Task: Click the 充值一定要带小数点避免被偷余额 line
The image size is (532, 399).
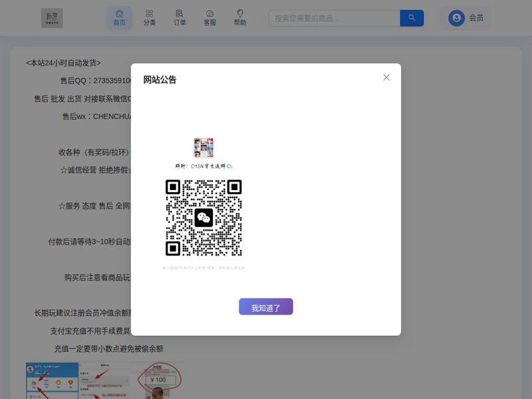Action: pyautogui.click(x=109, y=348)
